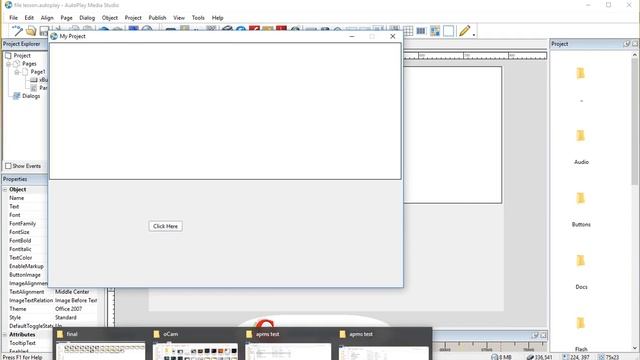
Task: Toggle the grid icon in the toolbar
Action: click(408, 31)
